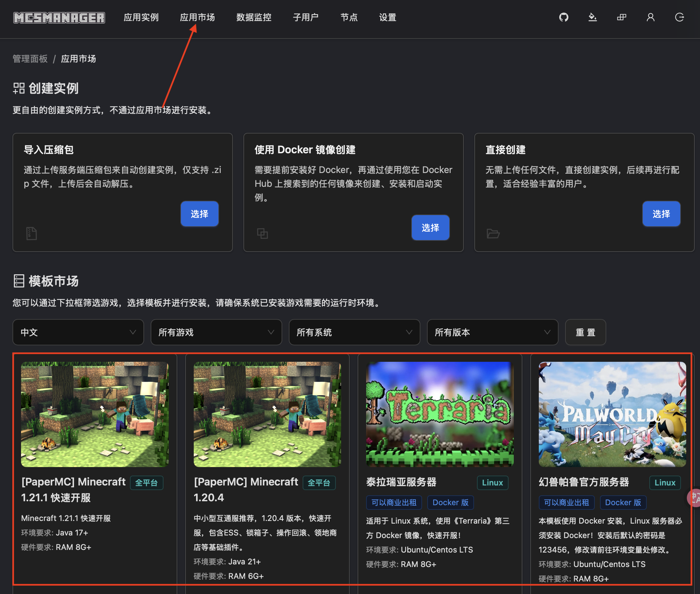The height and width of the screenshot is (594, 700).
Task: Select the Terraria server template thumbnail
Action: tap(440, 414)
